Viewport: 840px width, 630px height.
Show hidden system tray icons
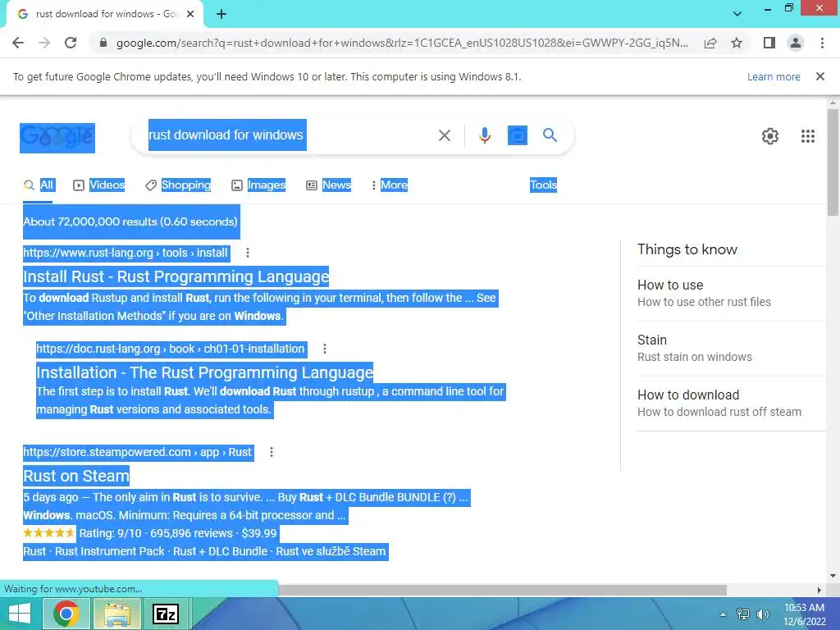pos(724,614)
